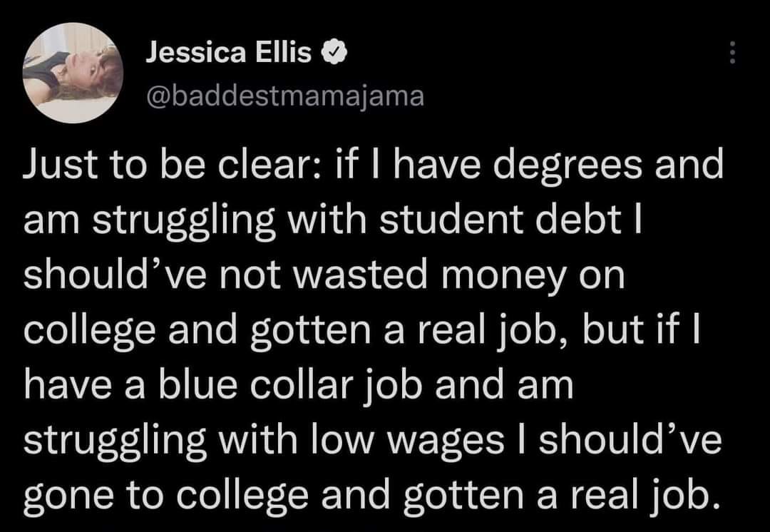Click the word 'Ellis' in the display name

coord(283,53)
